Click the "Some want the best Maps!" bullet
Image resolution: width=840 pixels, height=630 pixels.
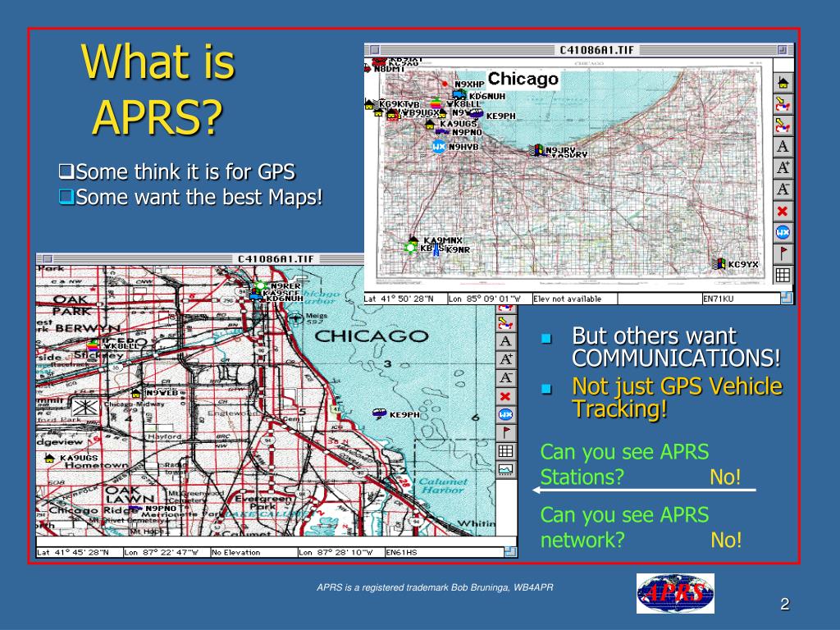190,197
